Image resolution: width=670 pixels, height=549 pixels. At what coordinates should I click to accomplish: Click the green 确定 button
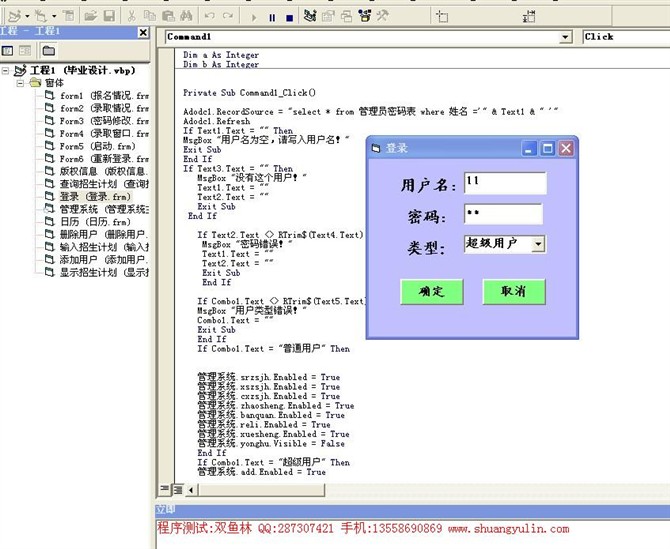[432, 291]
